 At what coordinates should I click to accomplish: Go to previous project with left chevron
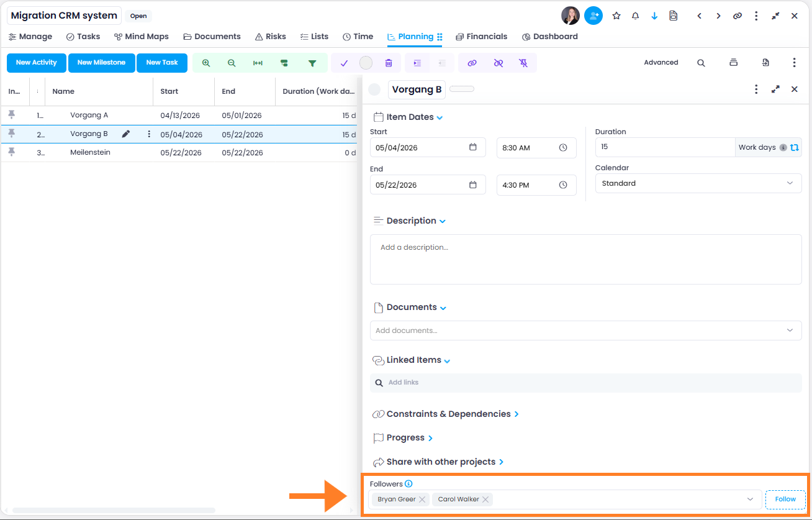(700, 16)
